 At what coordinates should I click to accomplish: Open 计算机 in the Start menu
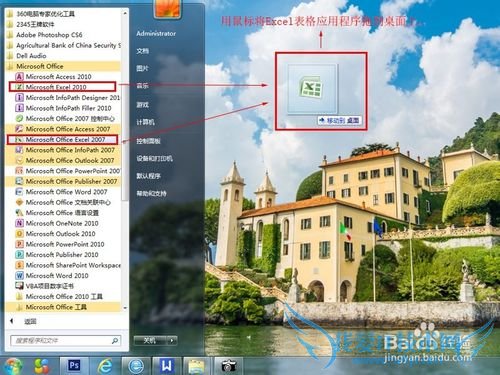point(145,122)
